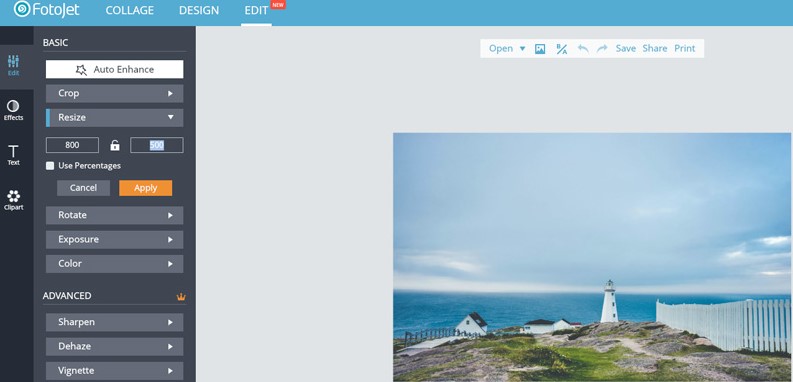Expand the Crop section
The image size is (793, 382).
(114, 94)
